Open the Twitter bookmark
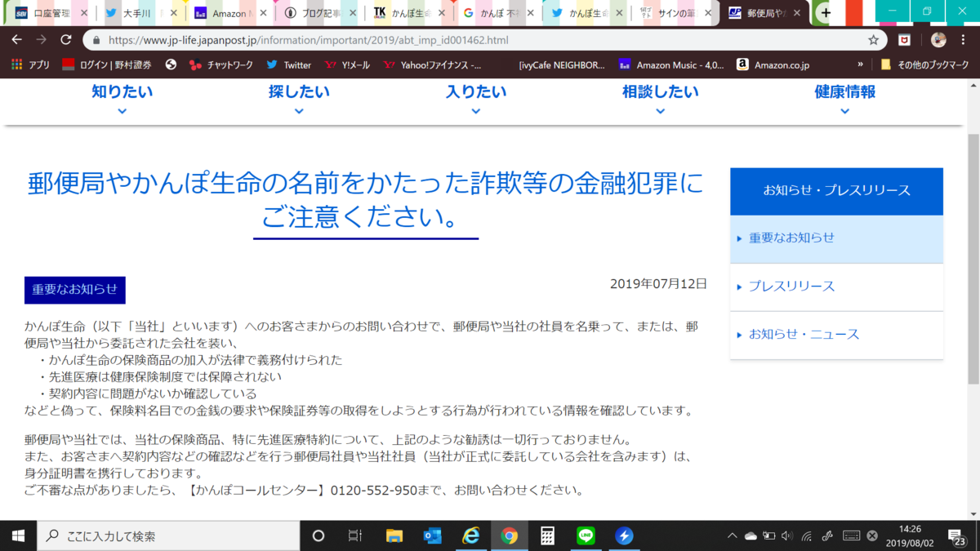The image size is (980, 551). (288, 64)
